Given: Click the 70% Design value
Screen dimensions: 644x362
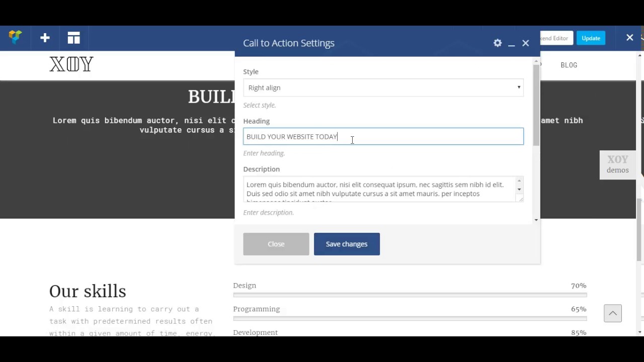Looking at the screenshot, I should (579, 286).
